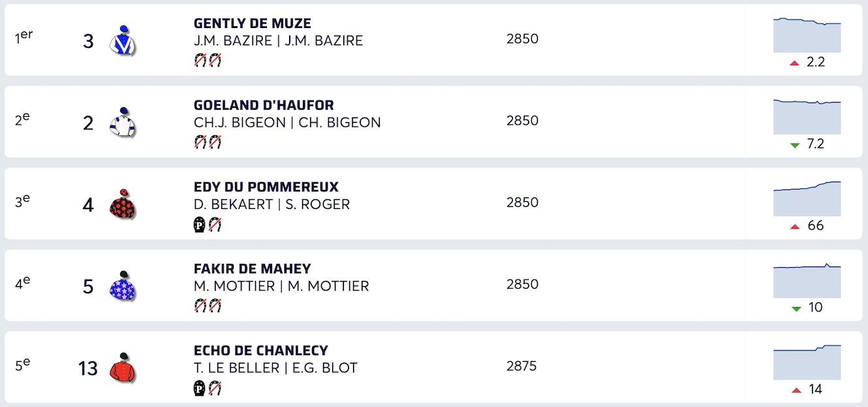Select Fakir de Mahey's blue starred silk icon
The image size is (868, 407).
click(122, 286)
